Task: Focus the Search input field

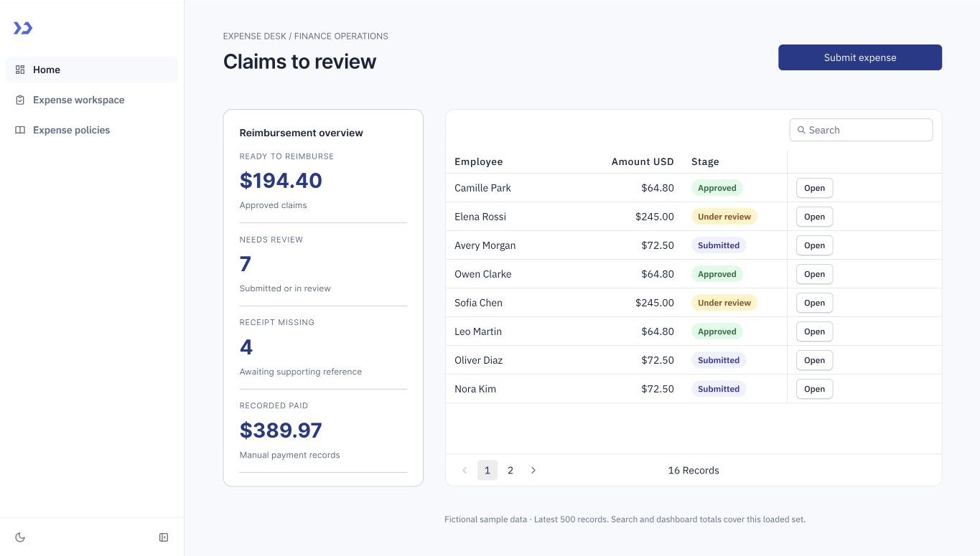Action: (x=862, y=130)
